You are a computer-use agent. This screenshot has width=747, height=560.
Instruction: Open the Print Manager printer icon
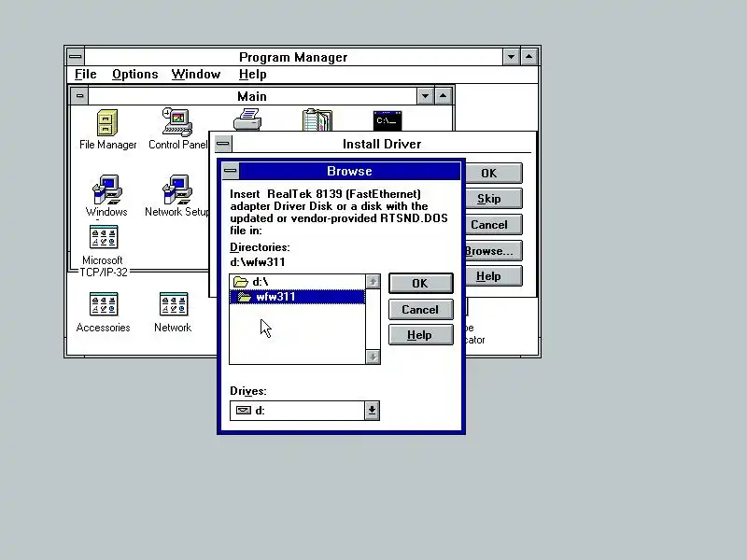[x=247, y=119]
